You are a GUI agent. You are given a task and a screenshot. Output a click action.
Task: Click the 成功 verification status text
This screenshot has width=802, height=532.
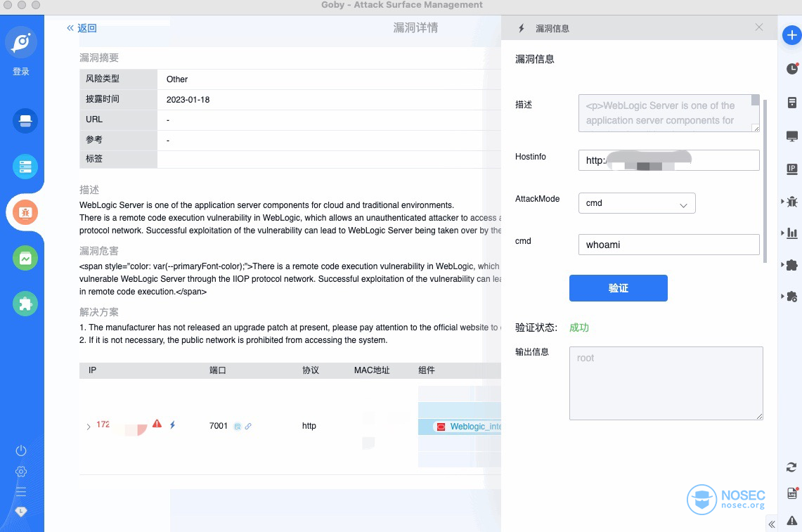tap(579, 327)
